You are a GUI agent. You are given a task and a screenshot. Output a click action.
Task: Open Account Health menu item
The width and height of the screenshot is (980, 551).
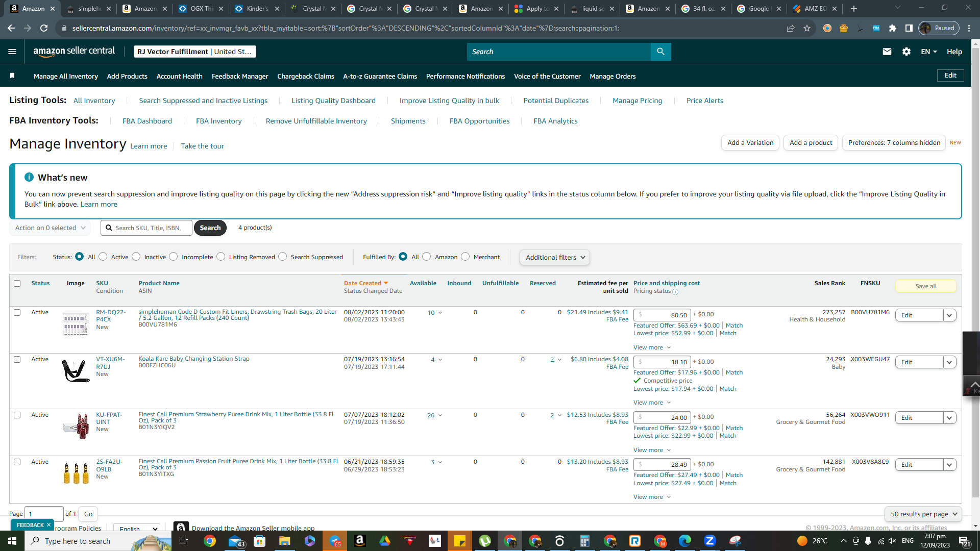[180, 76]
